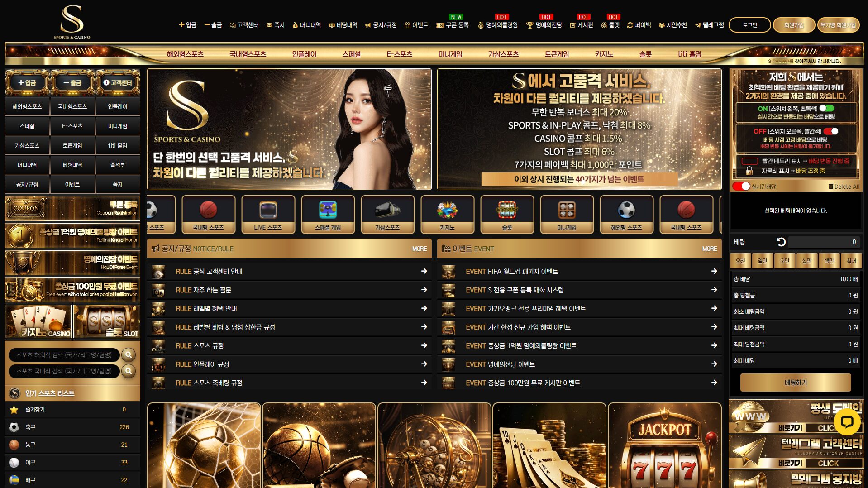This screenshot has height=488, width=868.
Task: Open 해외형스포츠 in the gold navigation bar
Action: click(x=185, y=54)
